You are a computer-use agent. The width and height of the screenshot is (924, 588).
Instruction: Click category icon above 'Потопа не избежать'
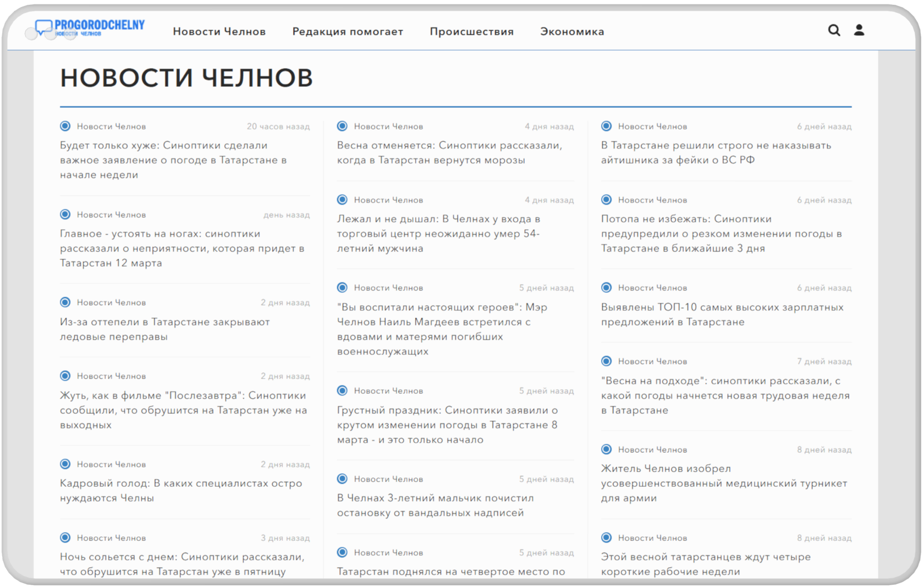pyautogui.click(x=606, y=199)
